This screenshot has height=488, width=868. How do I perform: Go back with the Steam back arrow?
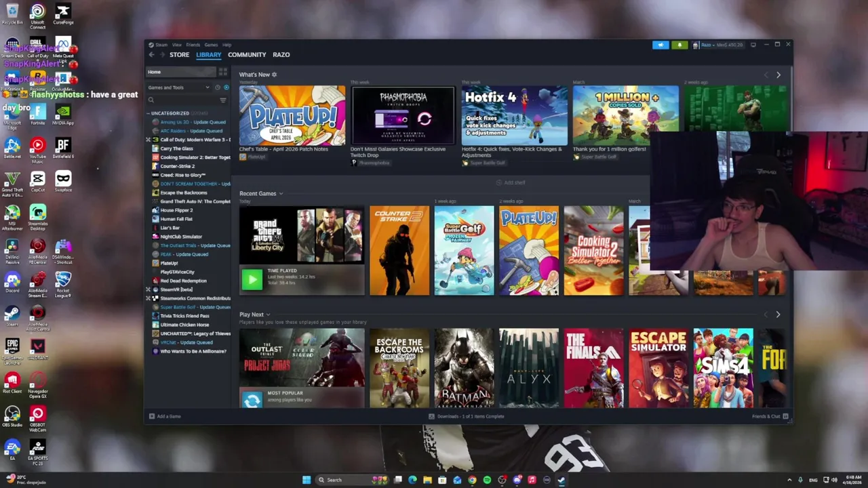coord(151,55)
